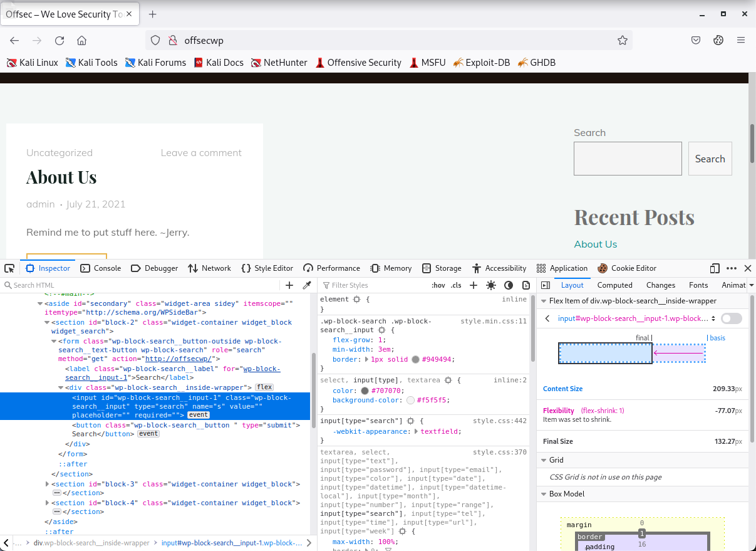
Task: Toggle the flex item highlight switch
Action: click(731, 318)
